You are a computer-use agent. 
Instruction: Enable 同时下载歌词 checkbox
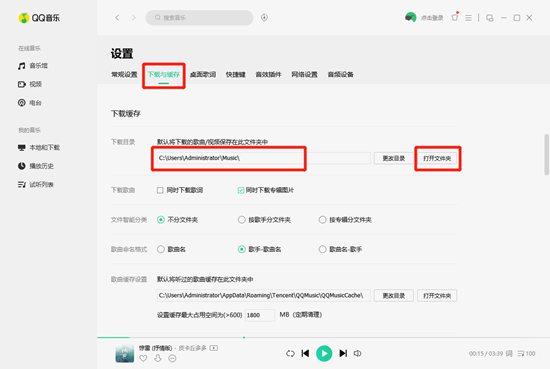tap(160, 190)
